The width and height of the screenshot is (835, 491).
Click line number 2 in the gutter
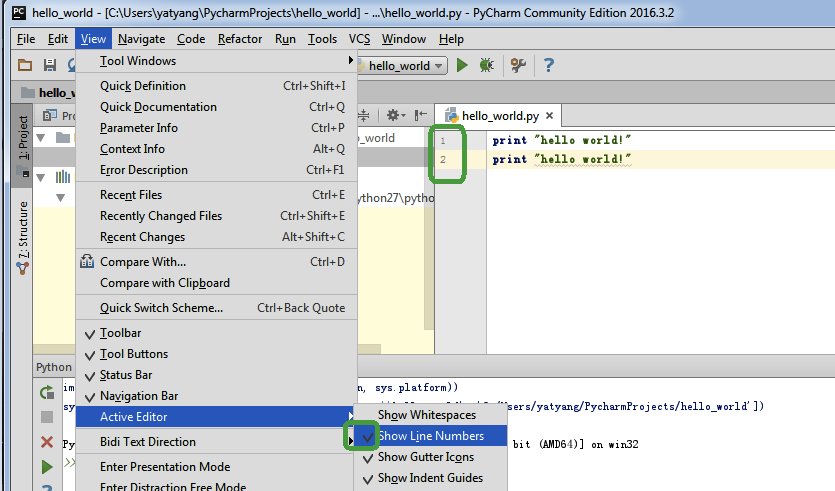443,159
